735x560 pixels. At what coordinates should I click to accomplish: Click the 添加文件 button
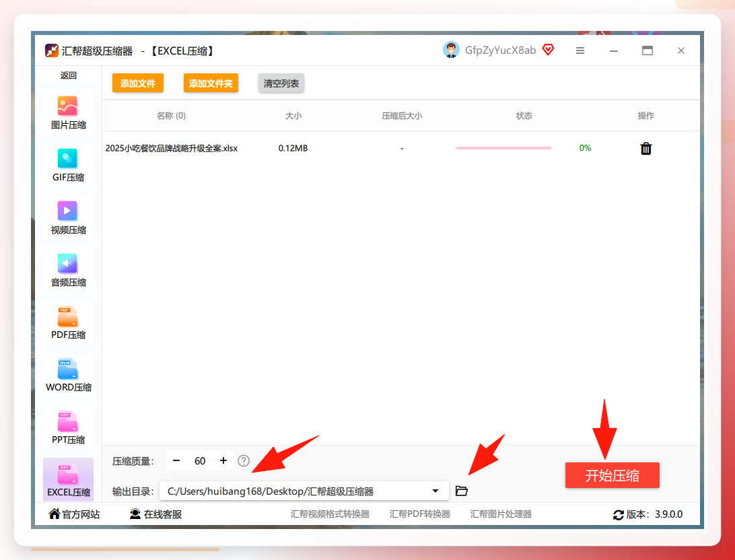[138, 83]
